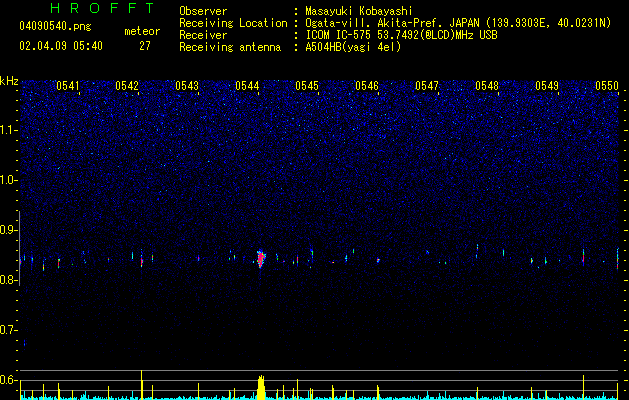The image size is (629, 400).
Task: Click the ICOM IC-575 receiver text
Action: [x=401, y=35]
